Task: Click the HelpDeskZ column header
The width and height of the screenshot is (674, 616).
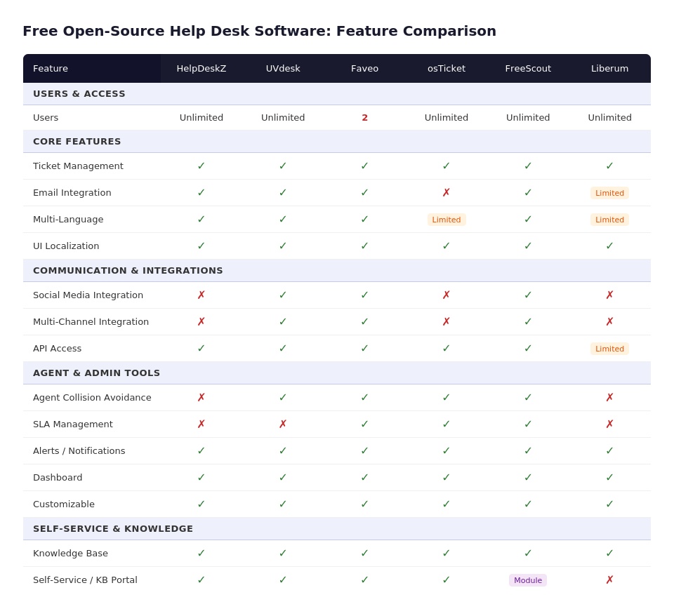Action: (201, 68)
